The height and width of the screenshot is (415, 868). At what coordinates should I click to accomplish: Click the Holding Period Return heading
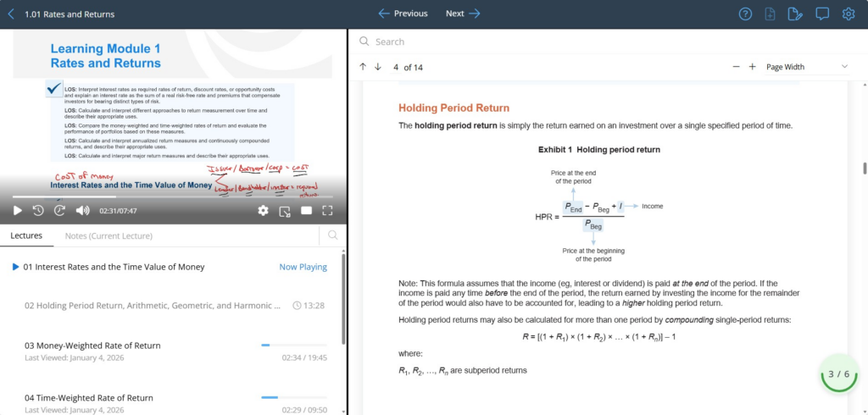click(x=454, y=108)
